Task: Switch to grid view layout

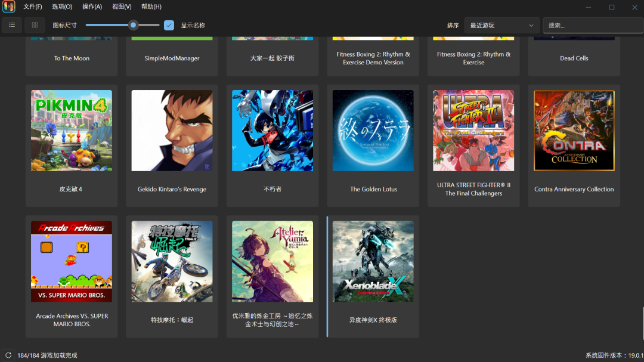Action: point(35,25)
